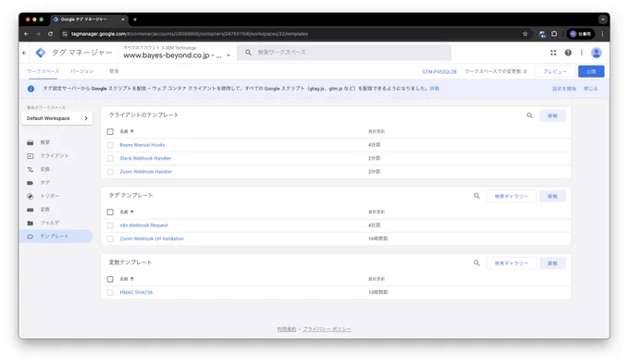Open the three-dot more options menu in Tag Manager header
Screen dimensions: 629x364
point(581,53)
